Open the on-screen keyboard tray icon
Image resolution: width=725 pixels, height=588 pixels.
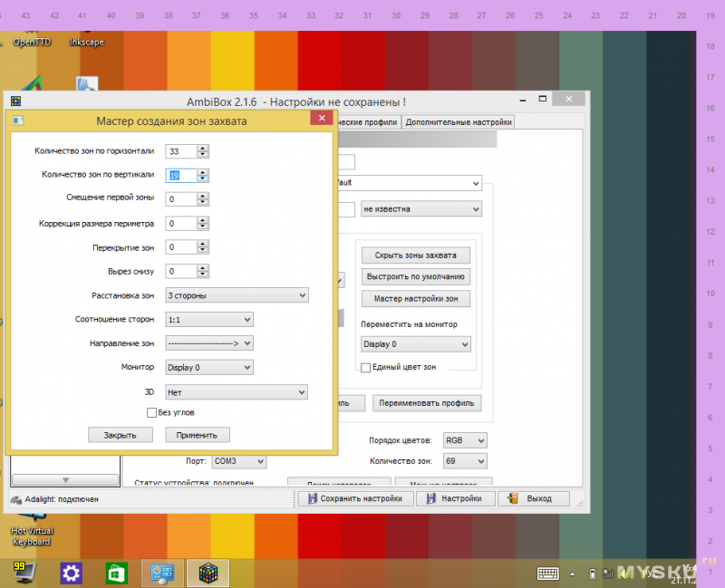click(547, 574)
